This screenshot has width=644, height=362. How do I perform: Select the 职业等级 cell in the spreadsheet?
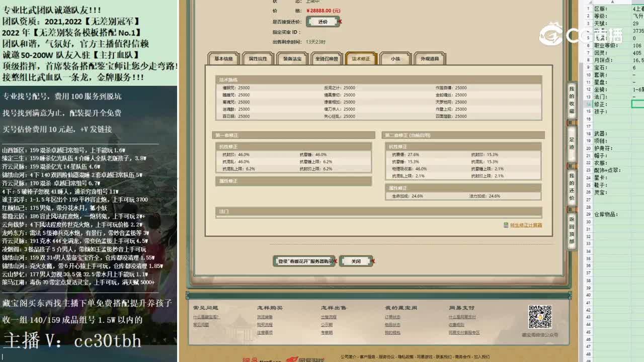pyautogui.click(x=612, y=46)
